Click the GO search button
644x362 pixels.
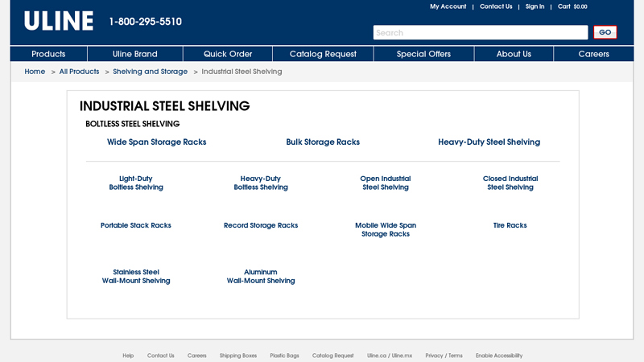(605, 32)
